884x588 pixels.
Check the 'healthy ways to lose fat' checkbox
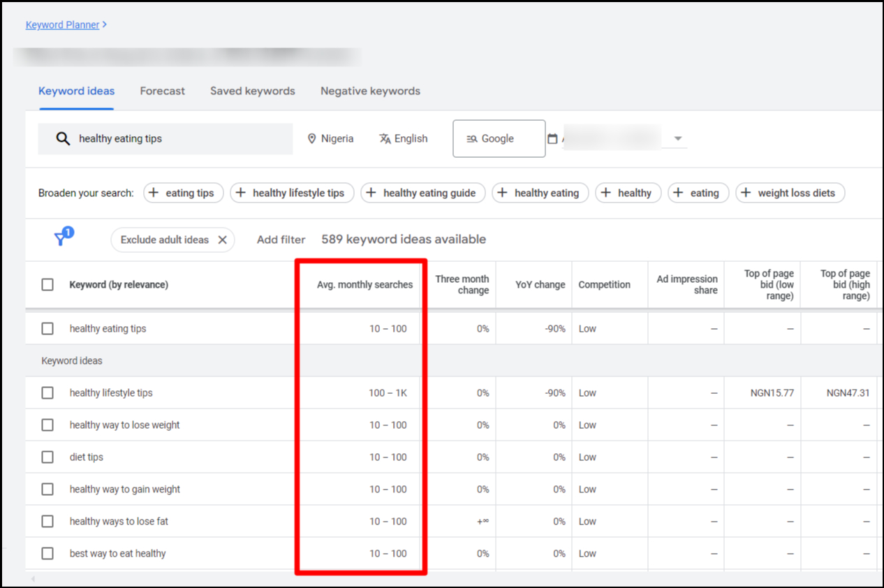click(47, 521)
